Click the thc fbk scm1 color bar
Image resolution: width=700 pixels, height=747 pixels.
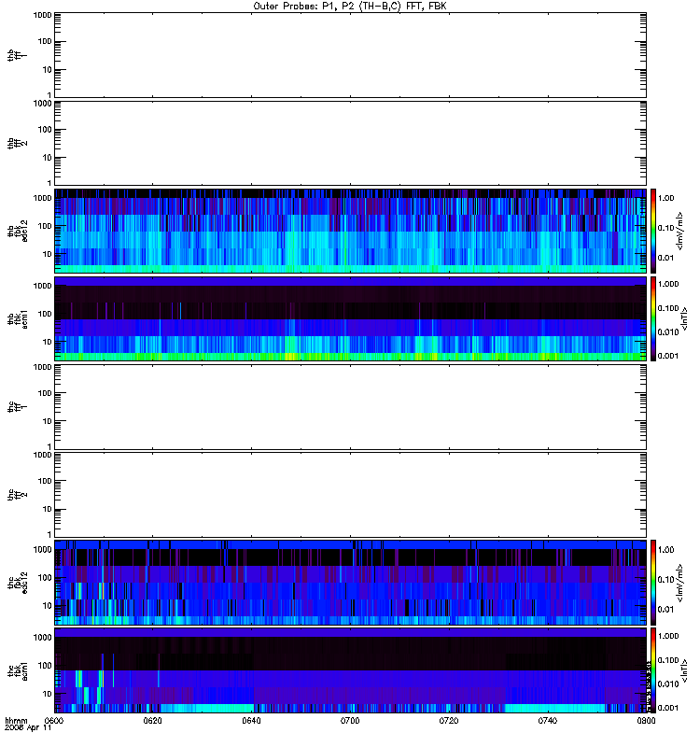[x=653, y=670]
